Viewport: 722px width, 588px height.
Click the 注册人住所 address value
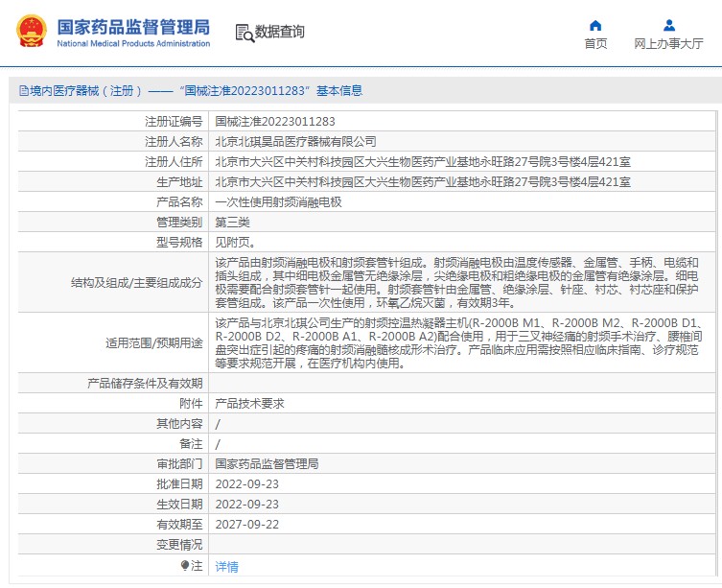point(423,162)
